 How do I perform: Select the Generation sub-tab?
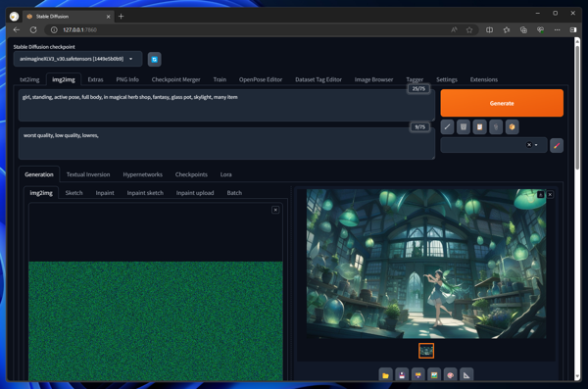pyautogui.click(x=39, y=174)
